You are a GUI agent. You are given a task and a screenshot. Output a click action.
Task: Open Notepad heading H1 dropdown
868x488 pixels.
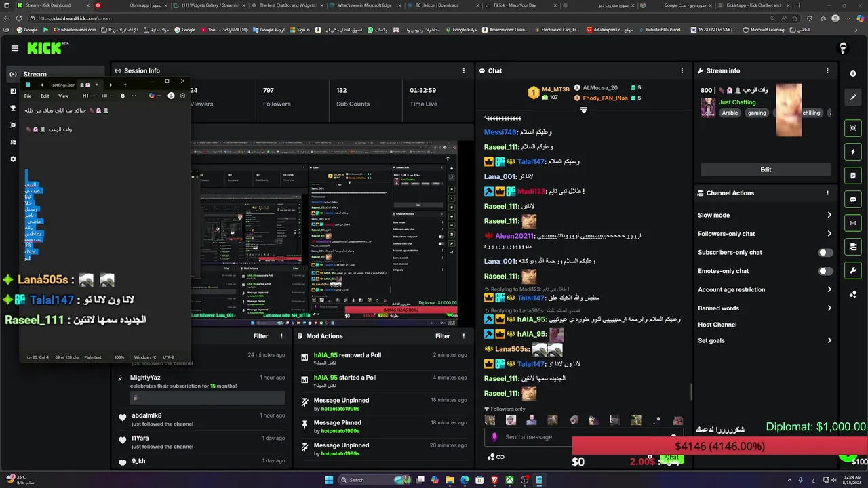[87, 96]
